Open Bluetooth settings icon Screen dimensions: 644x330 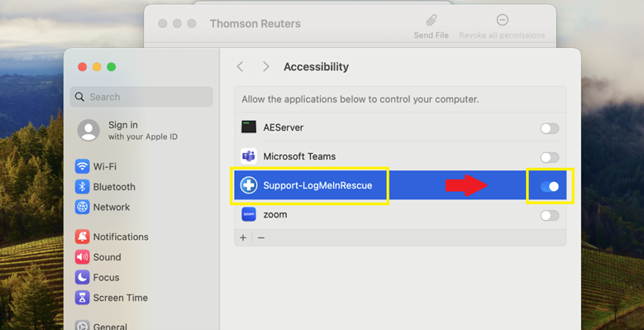click(x=82, y=187)
